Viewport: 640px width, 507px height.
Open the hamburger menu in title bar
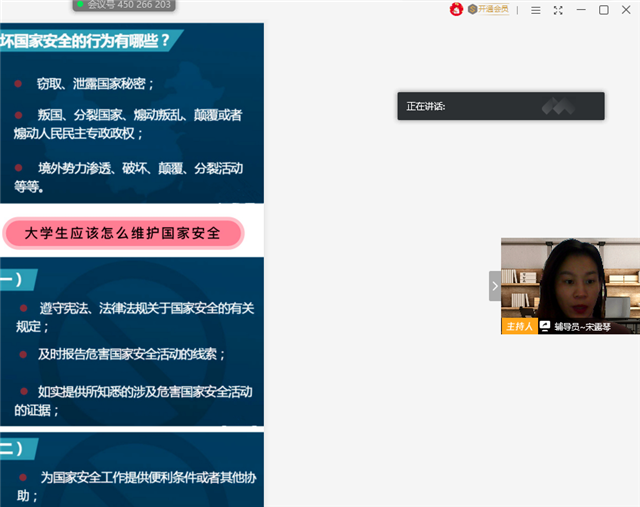coord(536,10)
